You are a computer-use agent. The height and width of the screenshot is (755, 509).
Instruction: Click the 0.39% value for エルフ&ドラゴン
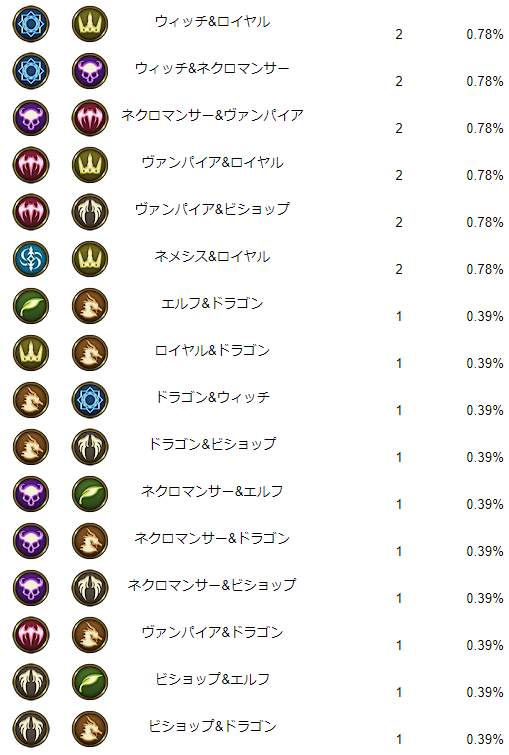click(485, 316)
